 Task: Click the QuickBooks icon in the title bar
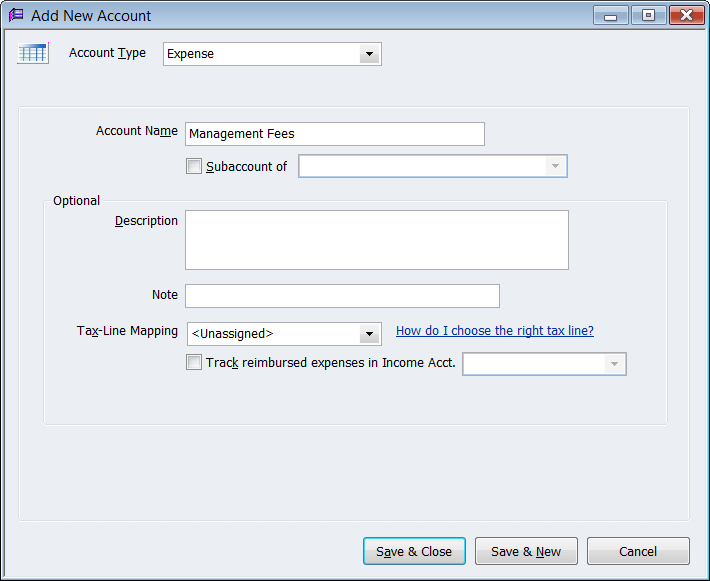point(16,15)
